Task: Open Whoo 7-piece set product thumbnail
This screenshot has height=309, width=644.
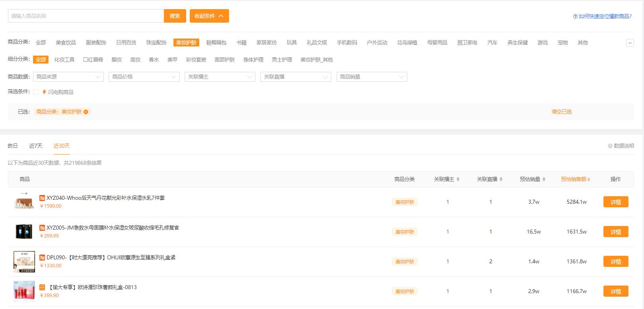Action: [x=24, y=202]
